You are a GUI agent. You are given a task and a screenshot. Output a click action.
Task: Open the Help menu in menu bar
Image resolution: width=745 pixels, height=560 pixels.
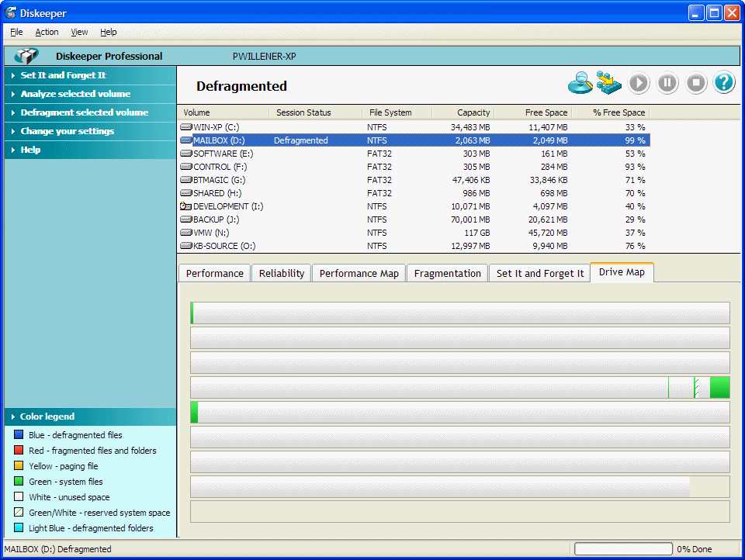(109, 32)
